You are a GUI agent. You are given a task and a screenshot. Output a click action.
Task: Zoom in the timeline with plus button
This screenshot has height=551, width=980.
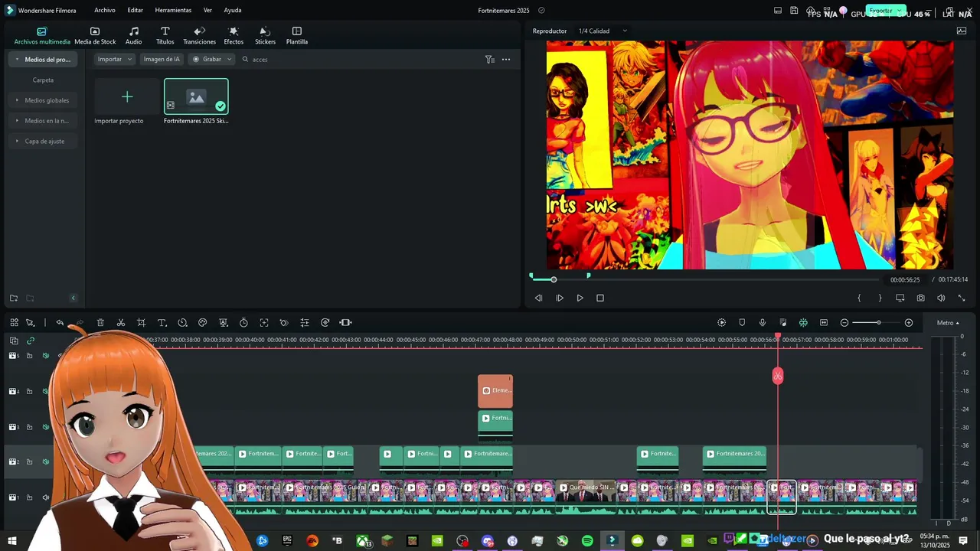pyautogui.click(x=909, y=322)
